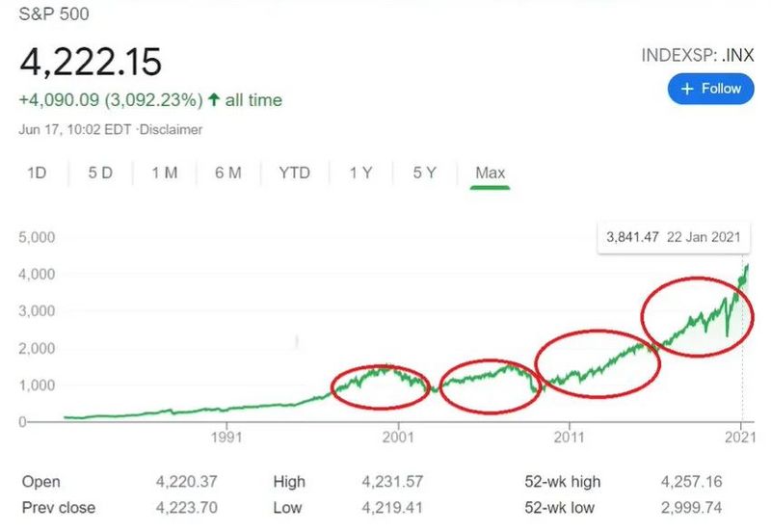Click the INDEXSP: .INX ticker label
This screenshot has width=771, height=532.
[x=697, y=54]
